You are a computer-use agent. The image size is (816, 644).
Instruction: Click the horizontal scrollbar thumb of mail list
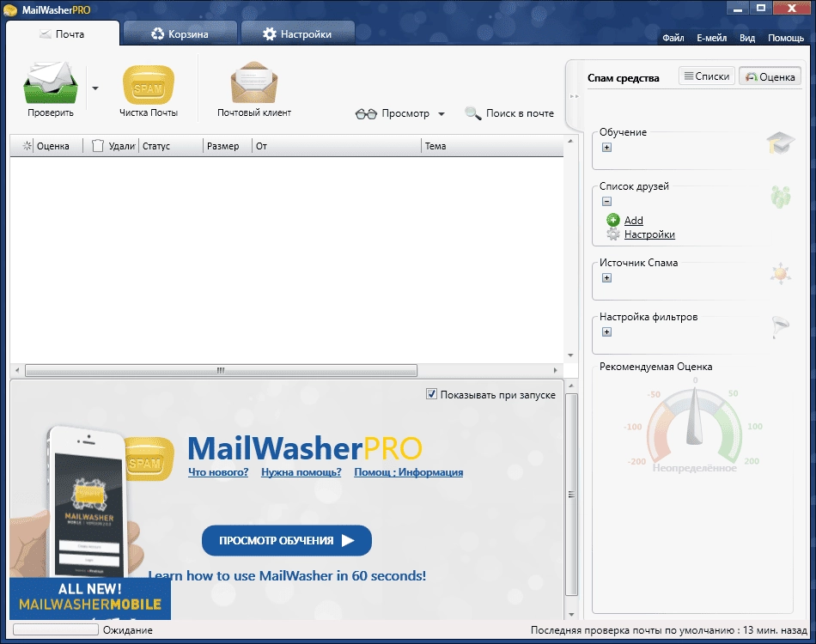point(221,370)
